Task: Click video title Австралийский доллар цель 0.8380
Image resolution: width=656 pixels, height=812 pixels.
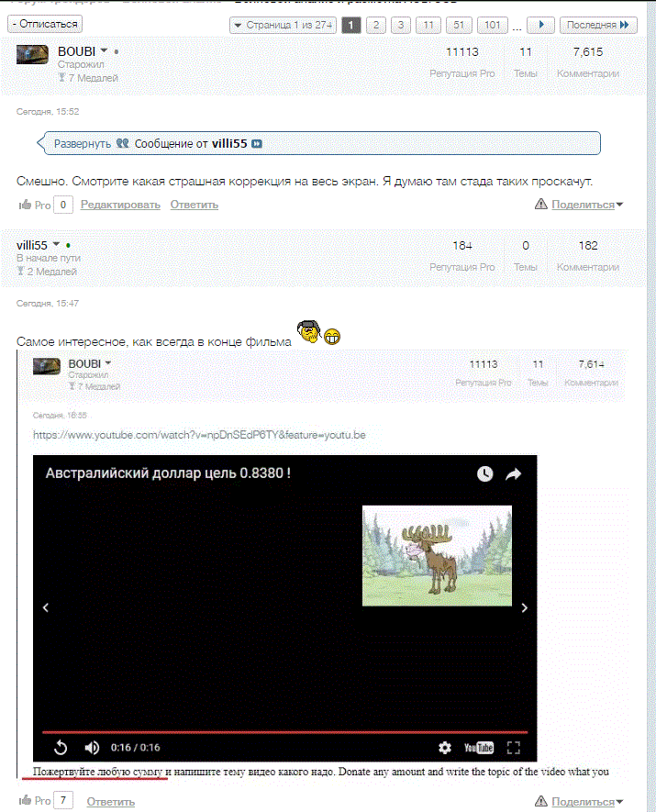Action: tap(168, 473)
